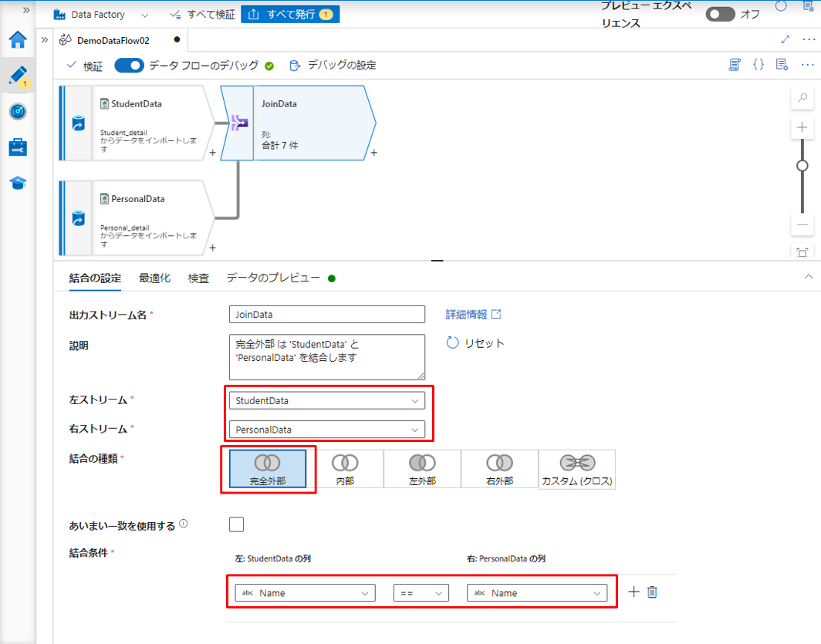Switch to the データのプレビュー tab

[x=281, y=278]
